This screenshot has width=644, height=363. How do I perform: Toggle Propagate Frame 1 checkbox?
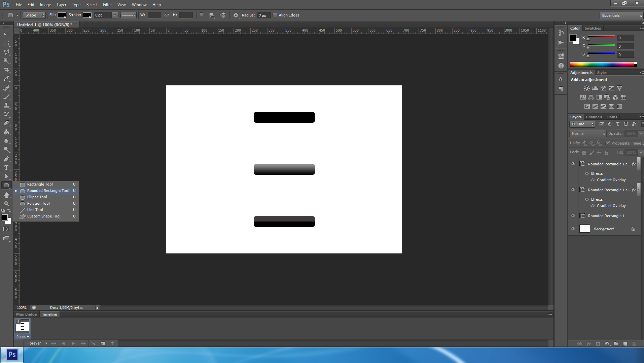pyautogui.click(x=608, y=143)
